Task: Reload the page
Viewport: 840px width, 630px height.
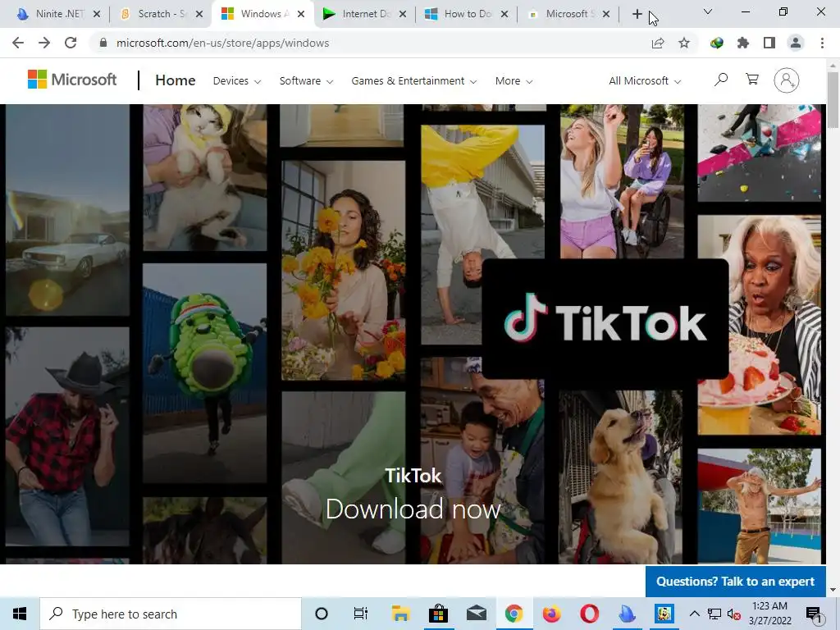Action: [x=71, y=43]
